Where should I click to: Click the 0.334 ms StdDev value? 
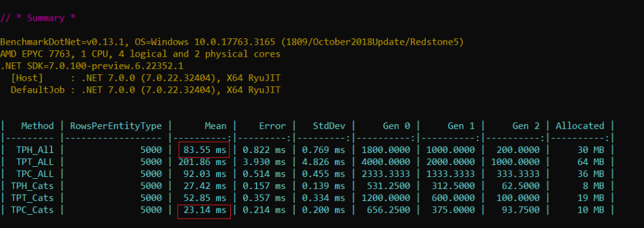pos(324,198)
